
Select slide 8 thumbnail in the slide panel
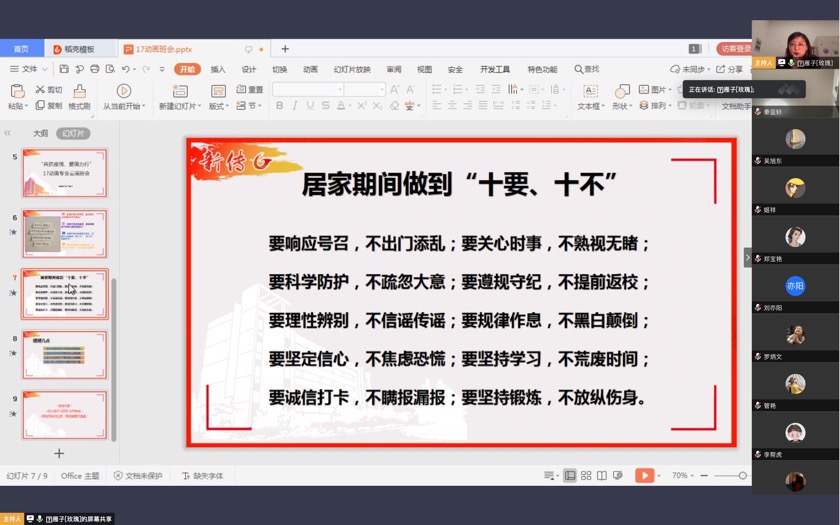(65, 355)
